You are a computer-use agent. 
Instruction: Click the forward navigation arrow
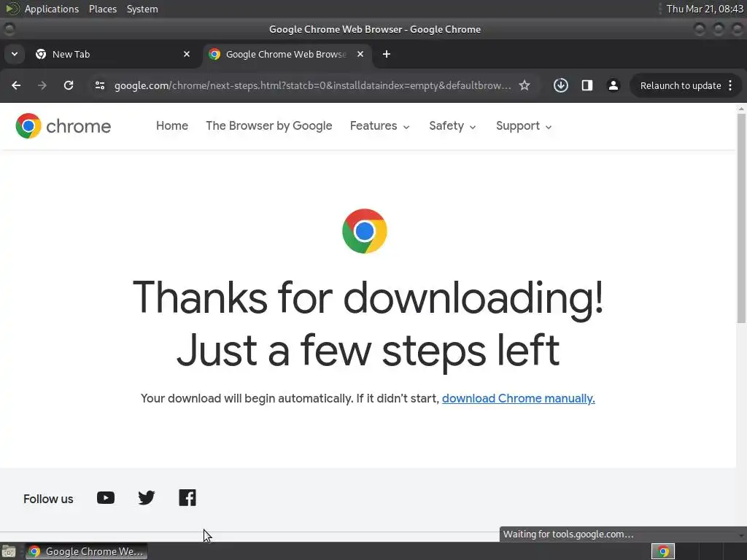coord(42,86)
